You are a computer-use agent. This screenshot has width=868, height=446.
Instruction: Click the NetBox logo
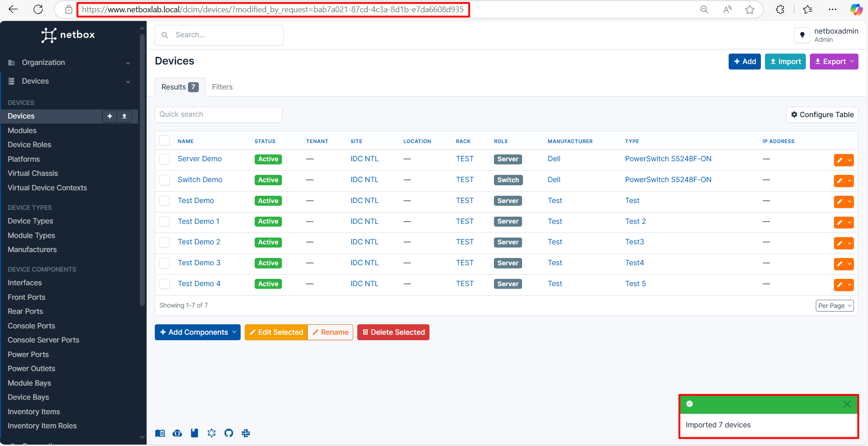pos(68,35)
